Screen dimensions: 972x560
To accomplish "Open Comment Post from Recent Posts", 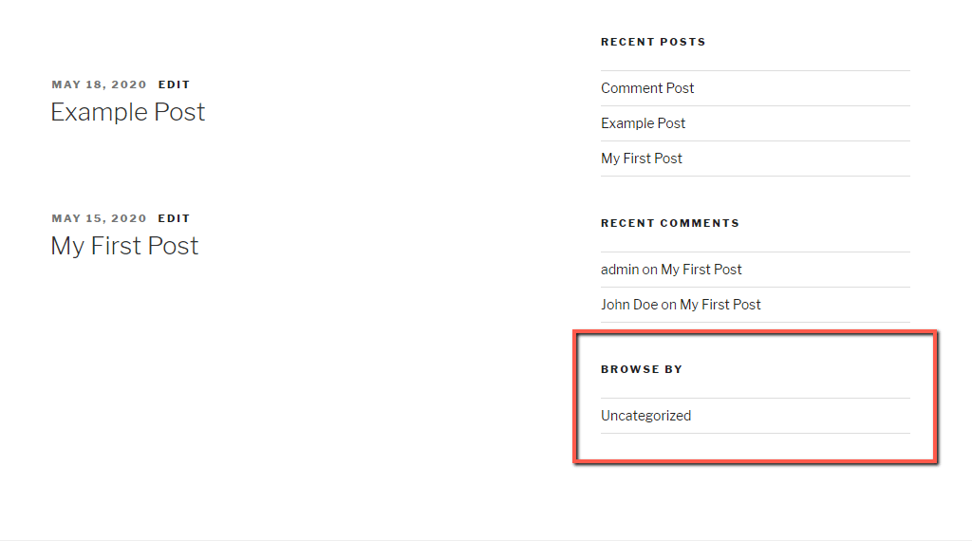I will 646,87.
